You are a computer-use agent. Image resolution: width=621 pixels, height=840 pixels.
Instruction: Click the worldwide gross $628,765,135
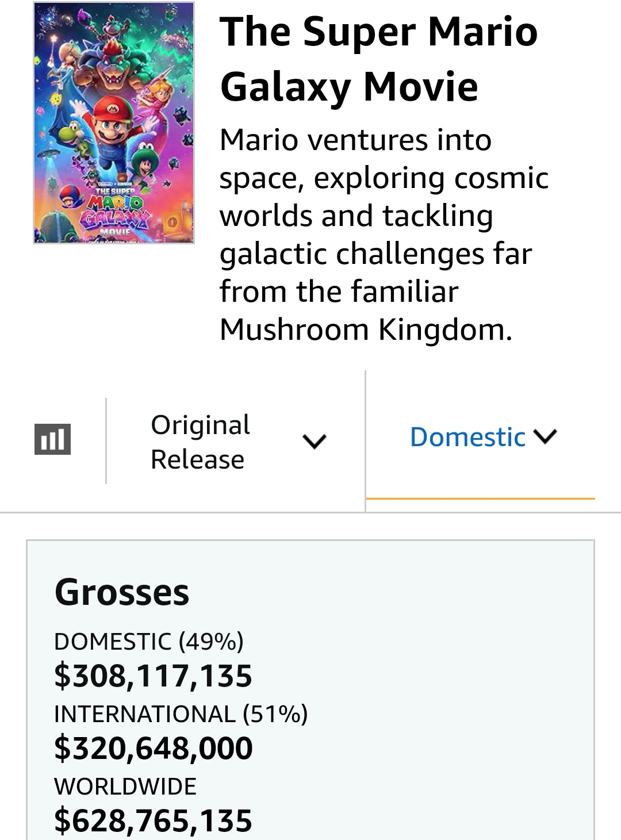click(x=153, y=820)
